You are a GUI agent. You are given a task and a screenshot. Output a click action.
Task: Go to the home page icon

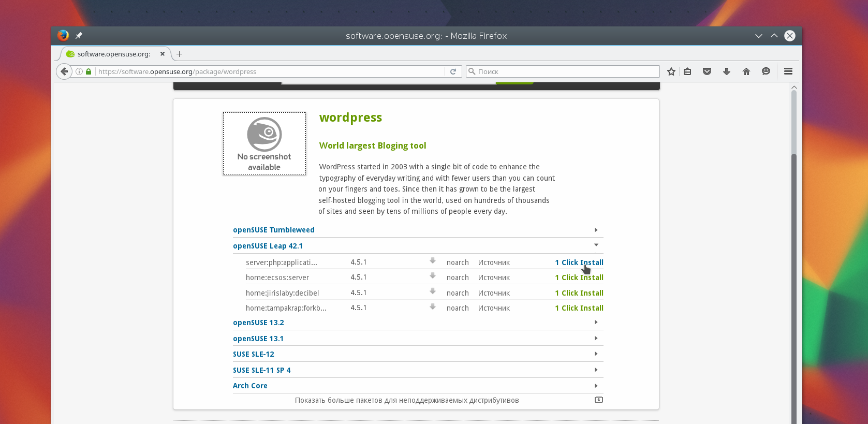746,71
